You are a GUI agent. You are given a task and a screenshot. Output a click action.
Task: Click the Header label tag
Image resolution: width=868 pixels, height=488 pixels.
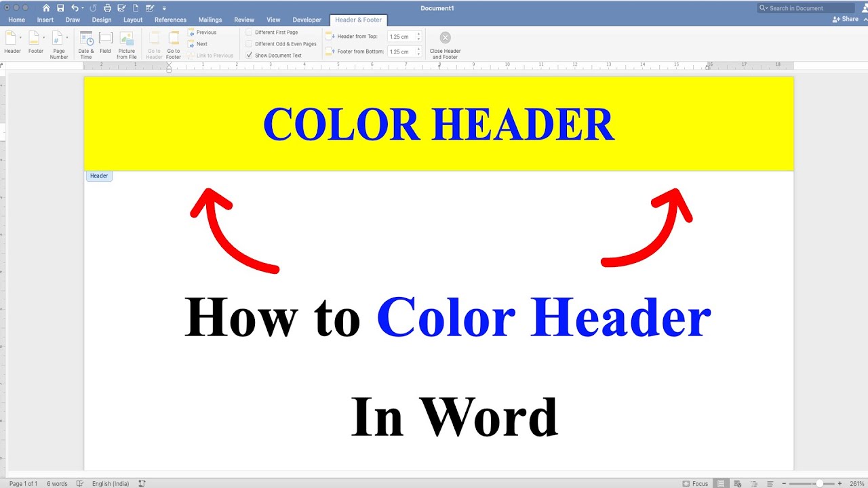tap(99, 176)
